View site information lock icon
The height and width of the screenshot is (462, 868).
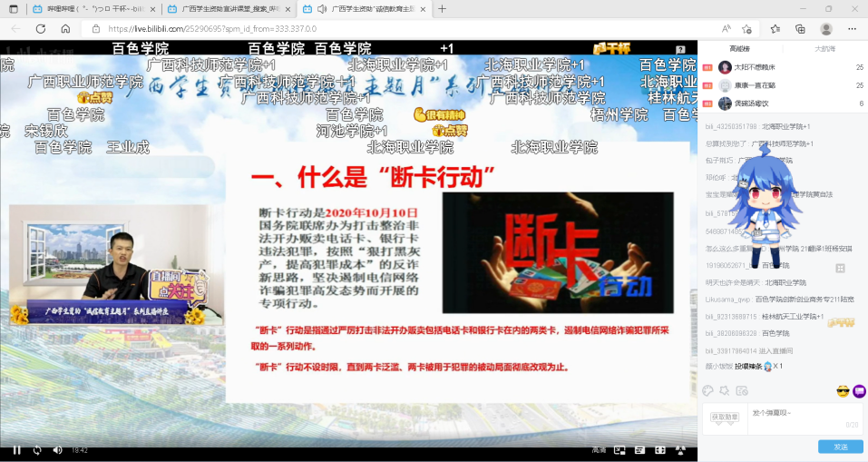click(x=96, y=29)
